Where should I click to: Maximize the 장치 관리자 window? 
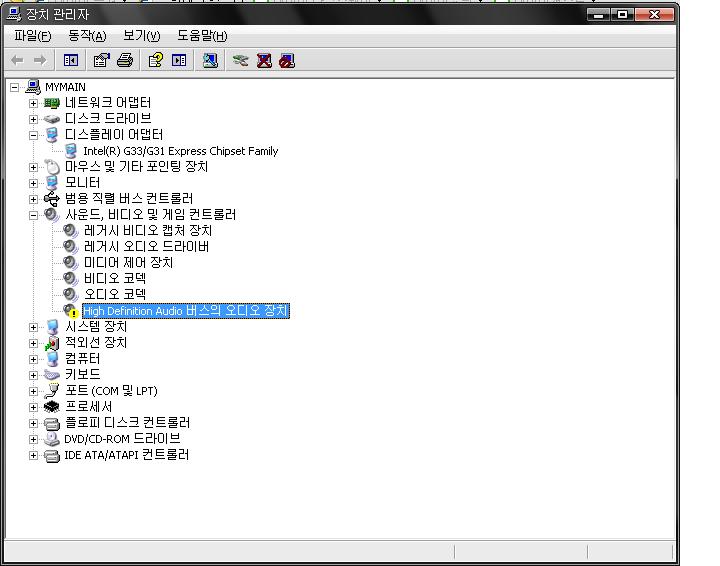point(622,15)
